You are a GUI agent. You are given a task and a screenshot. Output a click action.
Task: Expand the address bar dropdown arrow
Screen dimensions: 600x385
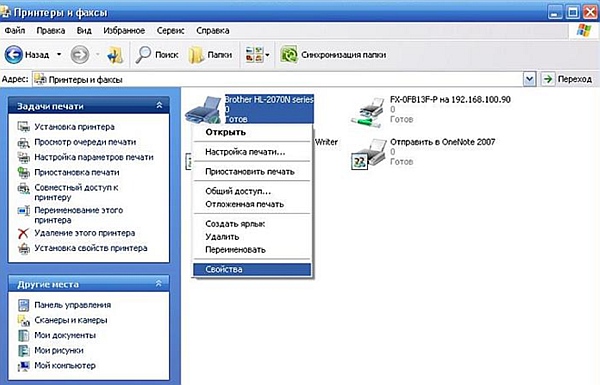click(x=530, y=79)
